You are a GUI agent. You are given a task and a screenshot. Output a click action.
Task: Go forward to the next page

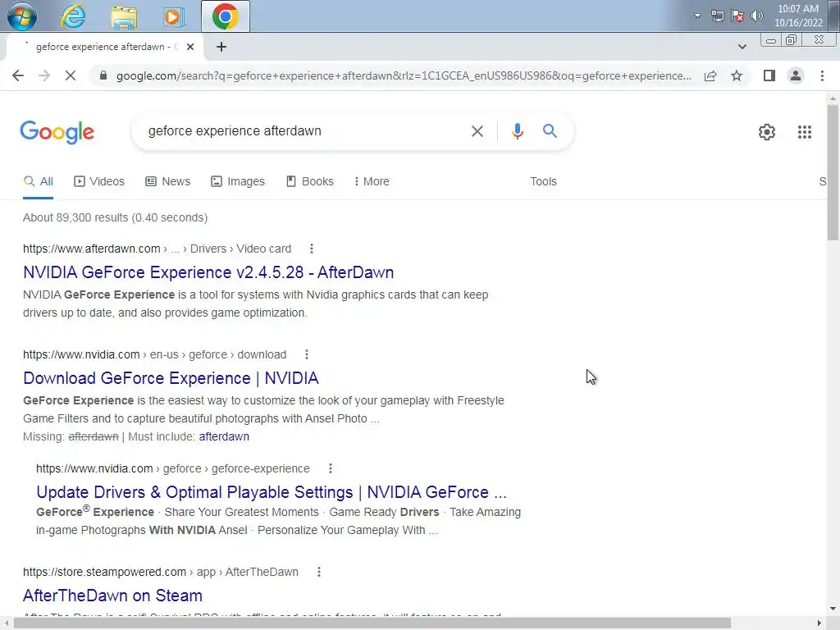click(x=44, y=75)
